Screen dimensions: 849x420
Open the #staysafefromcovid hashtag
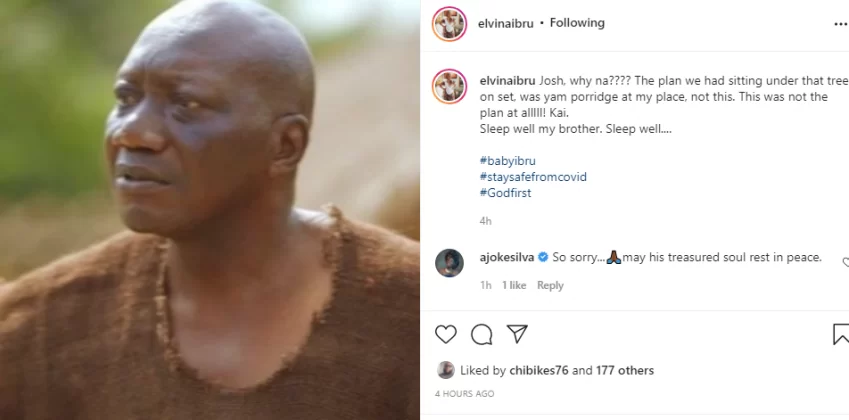(533, 177)
